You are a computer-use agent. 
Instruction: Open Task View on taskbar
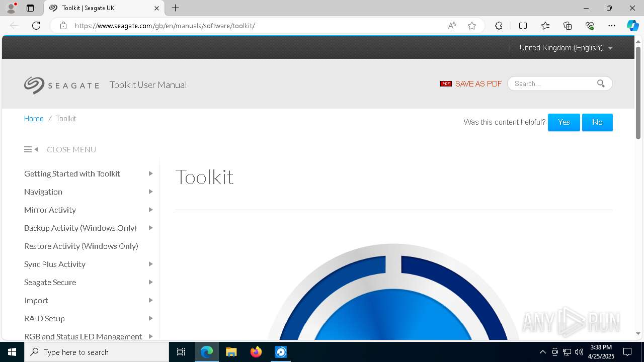point(181,352)
